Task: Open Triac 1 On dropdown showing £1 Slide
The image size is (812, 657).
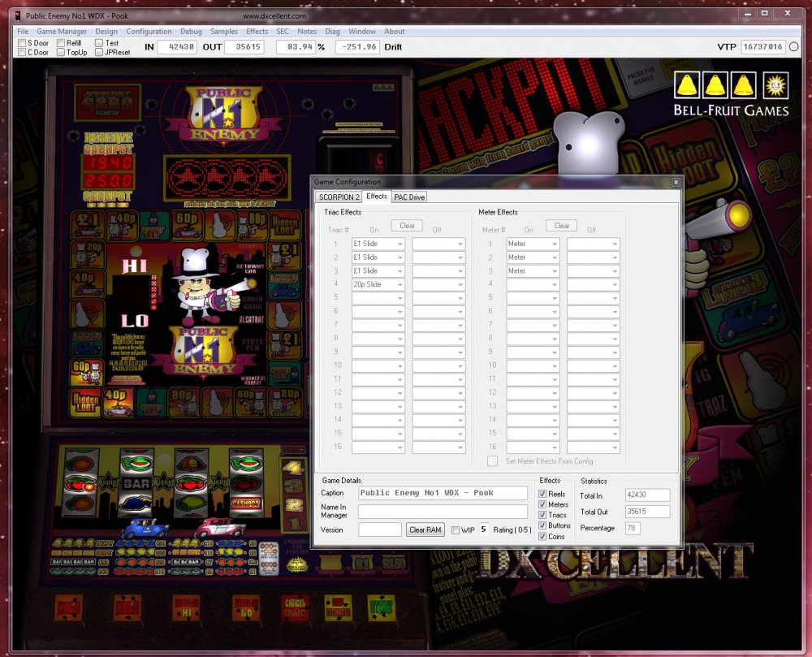Action: tap(378, 244)
